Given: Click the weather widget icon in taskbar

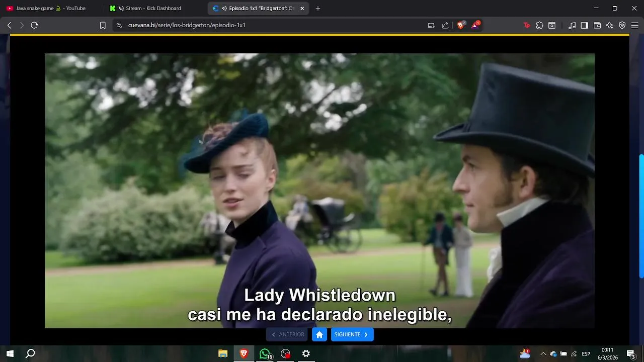Looking at the screenshot, I should coord(525,353).
